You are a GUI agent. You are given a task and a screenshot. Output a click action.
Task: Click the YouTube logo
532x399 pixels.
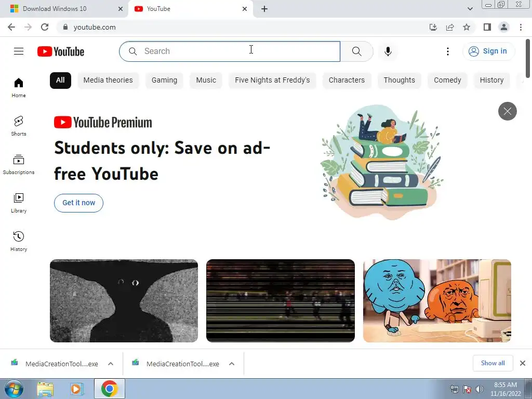coord(61,51)
